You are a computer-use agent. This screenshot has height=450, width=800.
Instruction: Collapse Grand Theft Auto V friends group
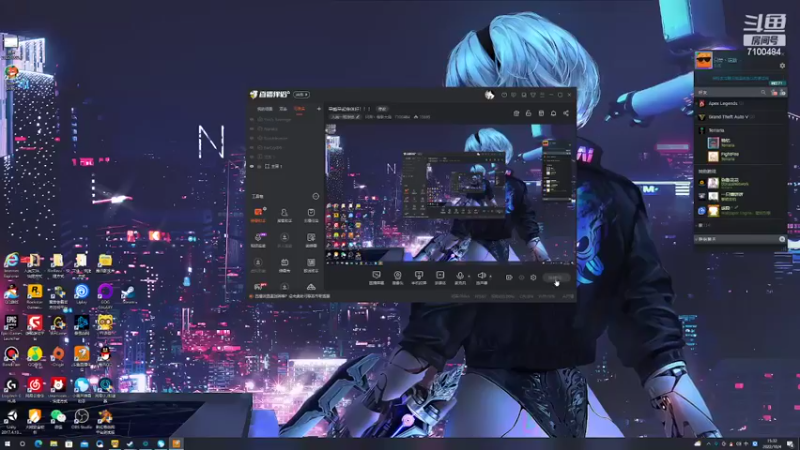click(728, 117)
